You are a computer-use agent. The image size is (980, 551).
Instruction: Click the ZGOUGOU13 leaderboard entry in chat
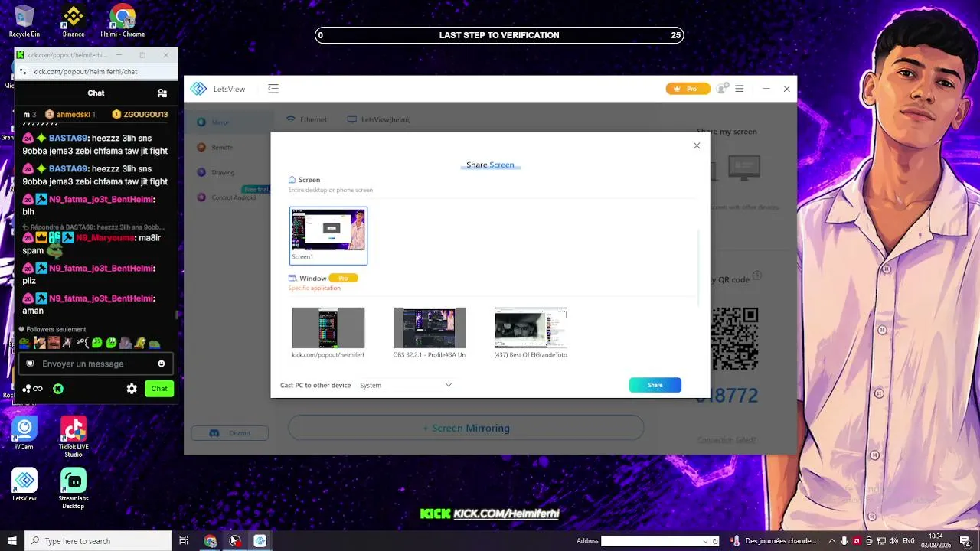click(x=140, y=115)
